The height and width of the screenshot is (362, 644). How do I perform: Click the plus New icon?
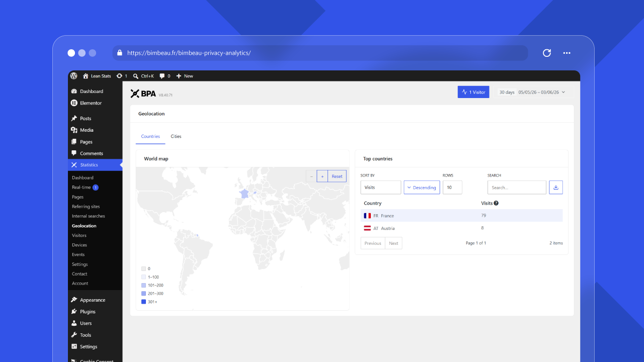tap(179, 76)
